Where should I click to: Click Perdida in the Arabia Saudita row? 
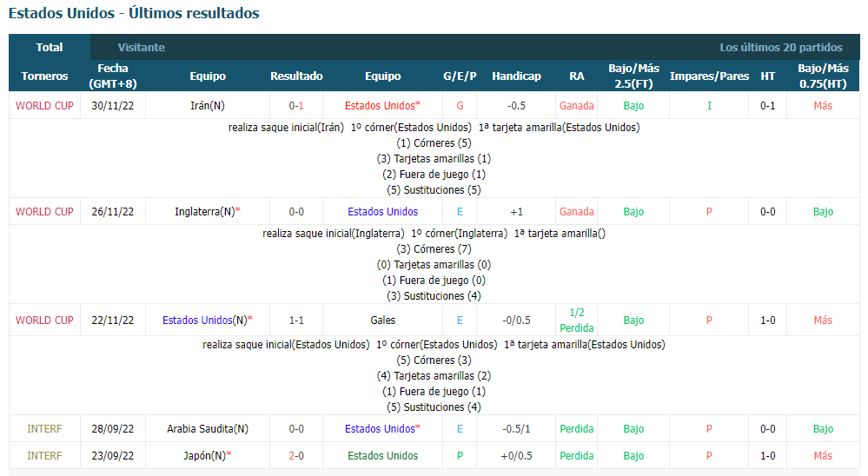pyautogui.click(x=576, y=428)
